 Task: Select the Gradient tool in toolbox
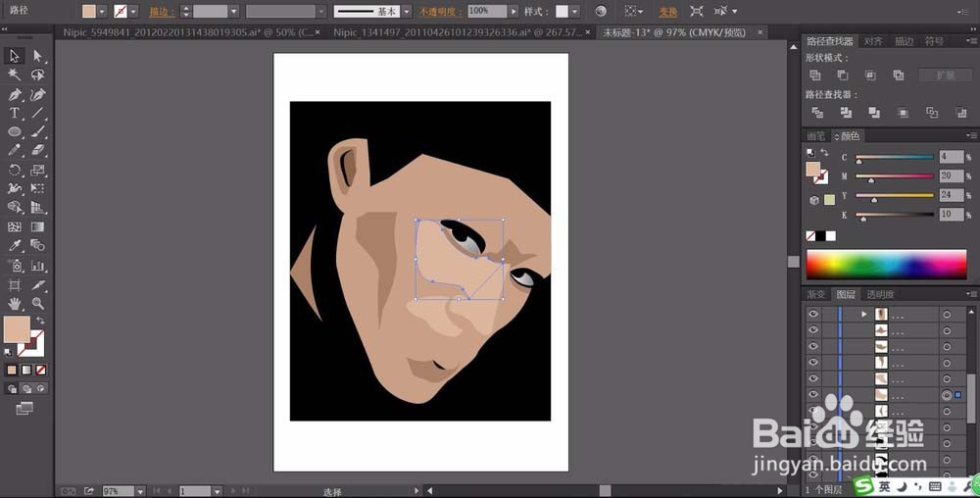pyautogui.click(x=37, y=226)
